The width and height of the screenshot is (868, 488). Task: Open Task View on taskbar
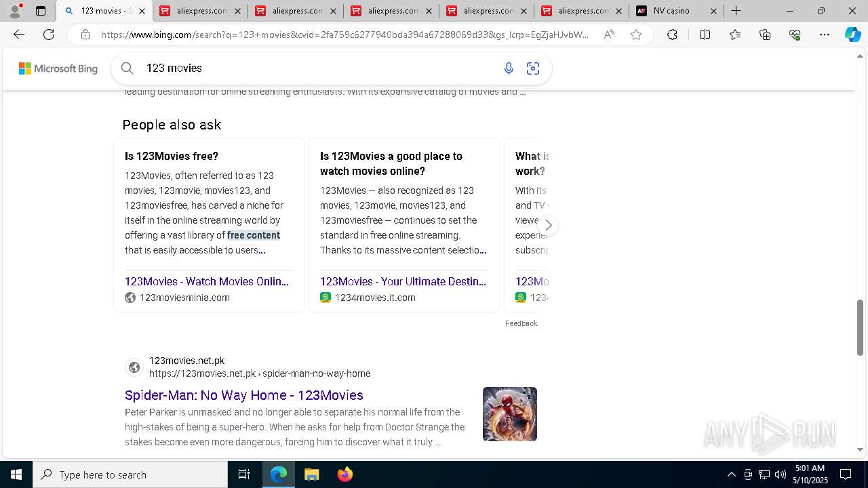click(x=244, y=474)
